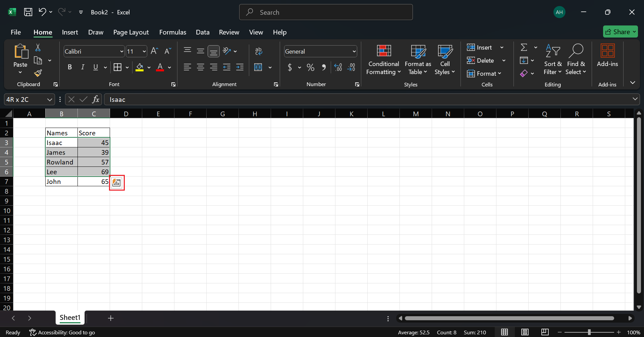Apply bold formatting to the selection
The width and height of the screenshot is (644, 337).
[x=70, y=67]
